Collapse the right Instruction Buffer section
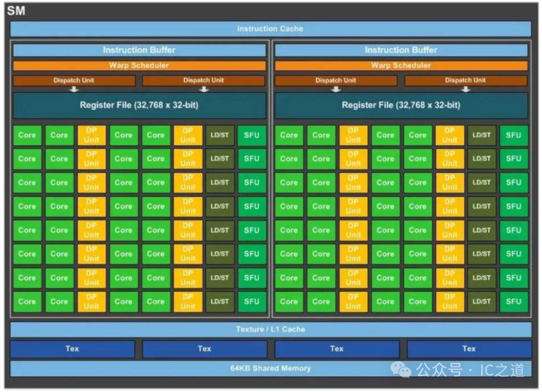Viewport: 542px width, 392px height. coord(400,50)
